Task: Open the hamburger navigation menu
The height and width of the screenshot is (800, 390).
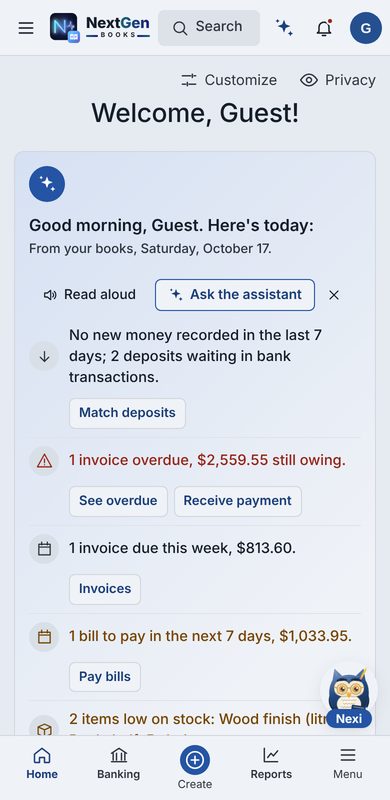Action: click(x=26, y=28)
